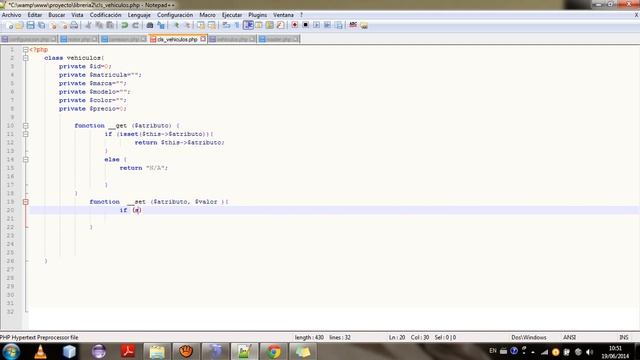The image size is (640, 360).
Task: Open the Windows Start menu orb
Action: pos(11,351)
